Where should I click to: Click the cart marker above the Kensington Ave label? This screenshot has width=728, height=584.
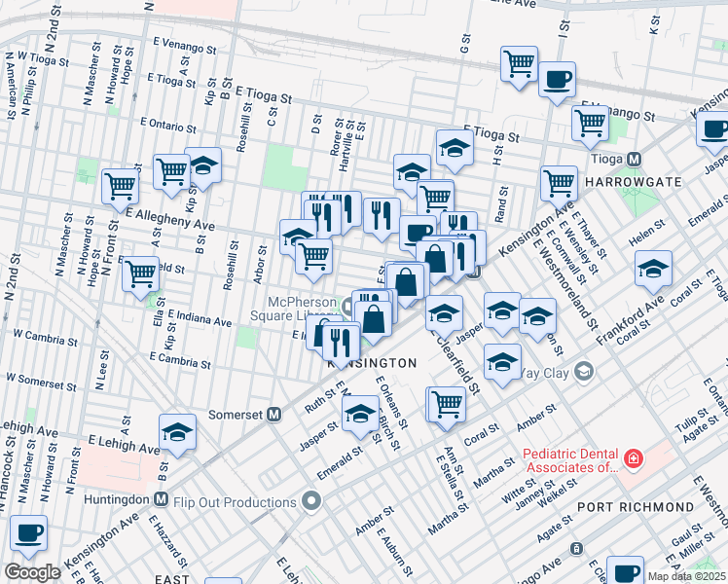pyautogui.click(x=559, y=188)
